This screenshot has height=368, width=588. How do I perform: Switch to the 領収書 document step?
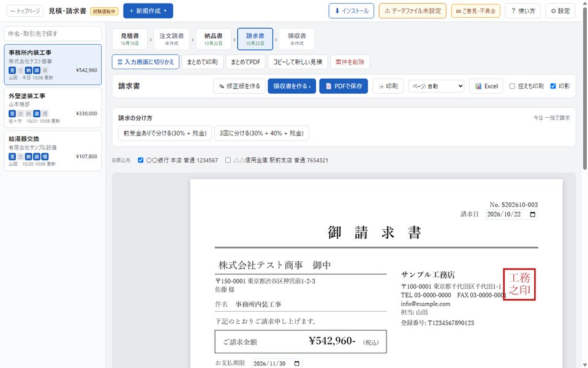point(296,39)
